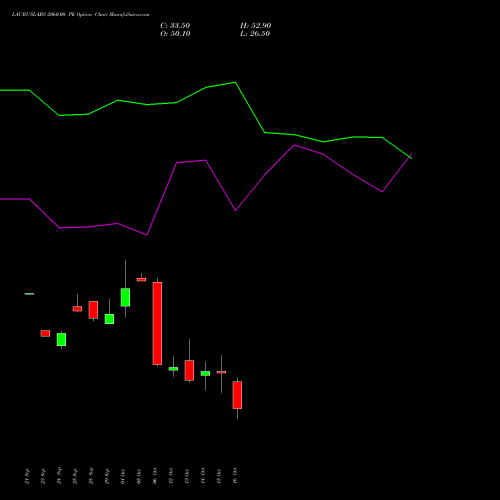
Task: Click the red candle above 13 Oct
Action: [x=189, y=370]
